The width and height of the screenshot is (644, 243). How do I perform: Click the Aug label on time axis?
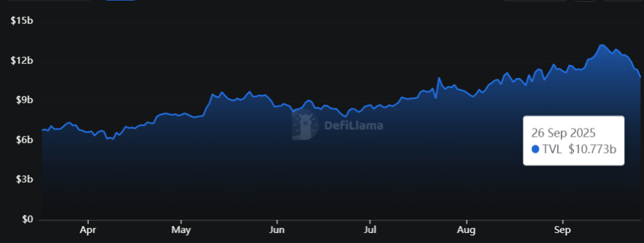click(x=467, y=230)
